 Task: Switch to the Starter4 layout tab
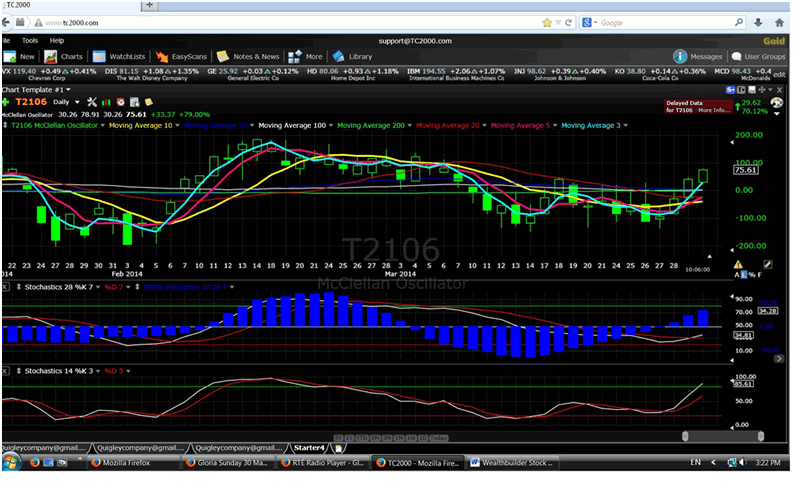(x=308, y=448)
